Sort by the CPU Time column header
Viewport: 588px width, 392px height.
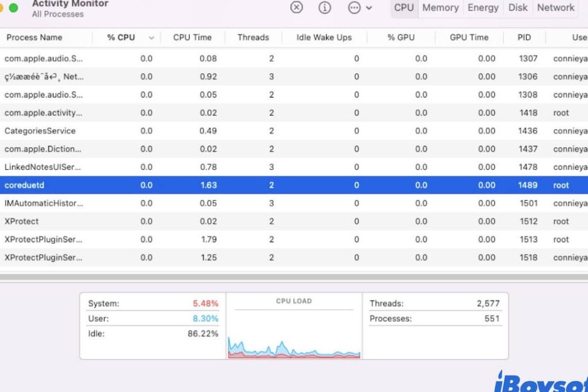click(x=192, y=37)
